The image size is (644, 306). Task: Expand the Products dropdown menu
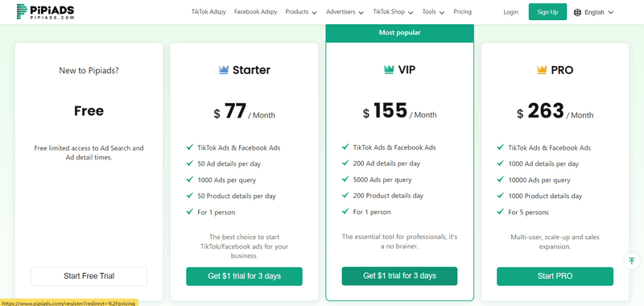[301, 12]
